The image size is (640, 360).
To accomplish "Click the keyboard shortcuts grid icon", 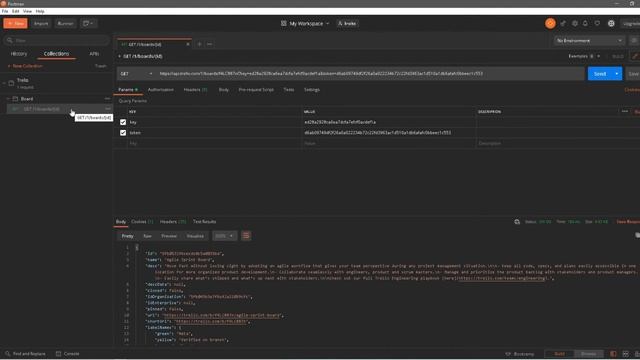I will point(625,354).
